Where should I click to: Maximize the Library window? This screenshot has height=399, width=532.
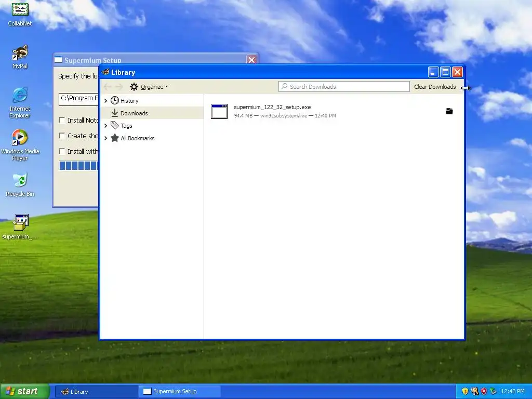point(445,72)
